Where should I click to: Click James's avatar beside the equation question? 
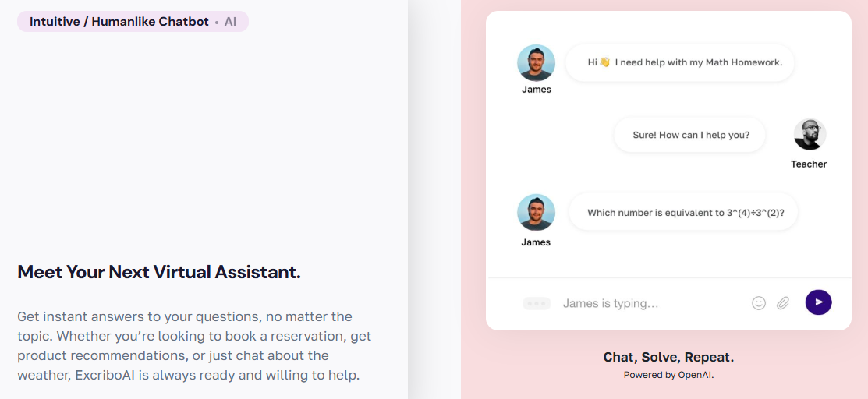coord(536,212)
